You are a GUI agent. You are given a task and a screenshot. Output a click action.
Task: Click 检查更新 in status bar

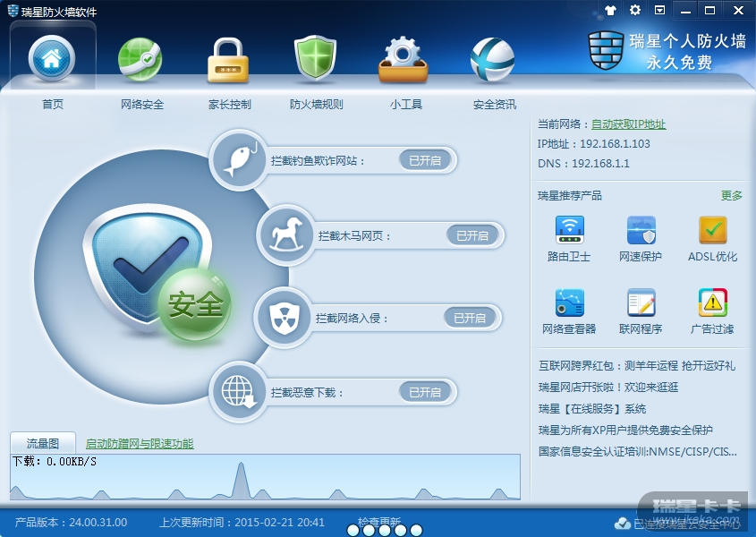pos(379,522)
